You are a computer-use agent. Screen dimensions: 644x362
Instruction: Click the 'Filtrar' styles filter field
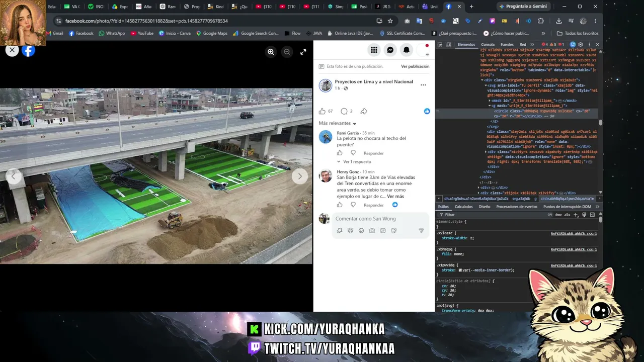[496, 215]
